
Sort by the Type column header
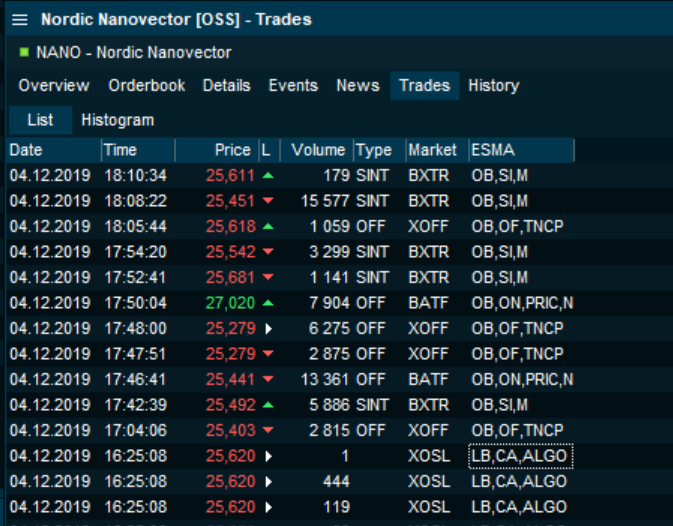coord(380,150)
